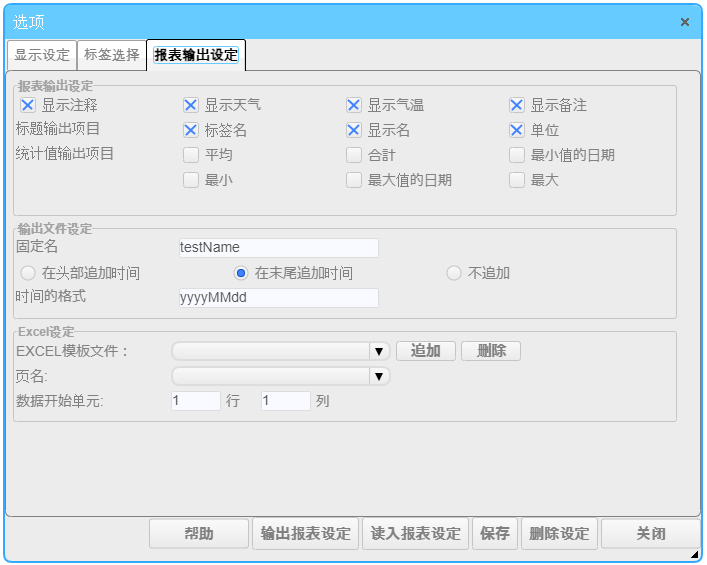Viewport: 707px width, 565px height.
Task: Switch to the 标签选择 tab
Action: click(112, 56)
